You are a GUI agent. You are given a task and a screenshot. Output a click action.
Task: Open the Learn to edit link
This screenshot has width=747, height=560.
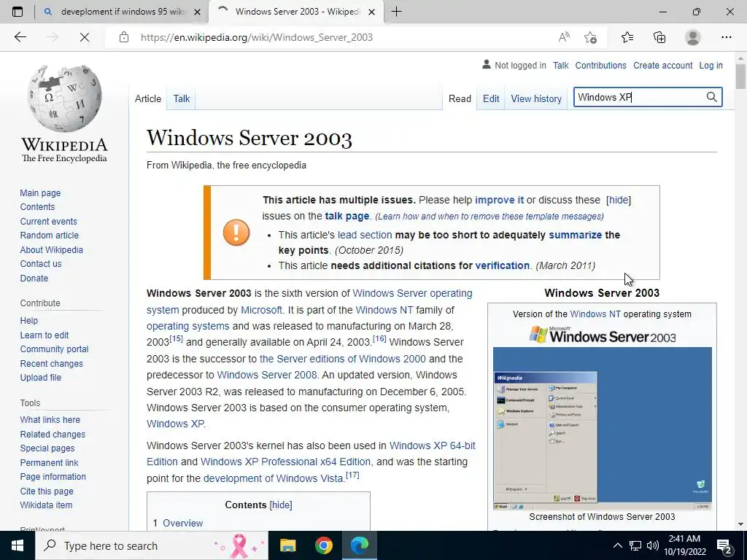44,335
